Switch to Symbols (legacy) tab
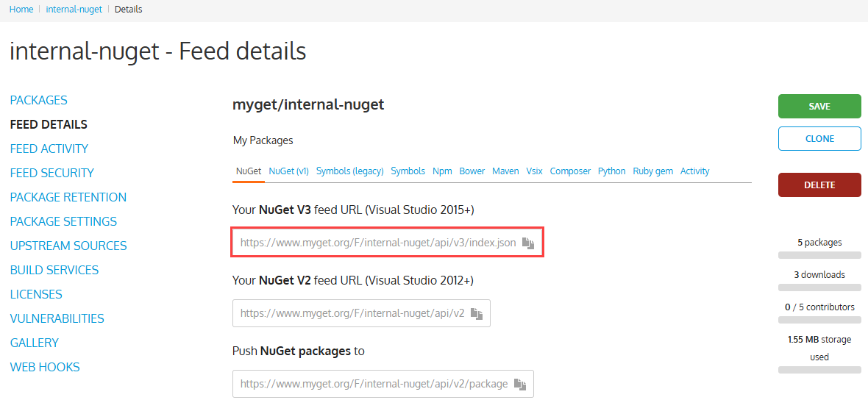868x400 pixels. click(x=350, y=171)
